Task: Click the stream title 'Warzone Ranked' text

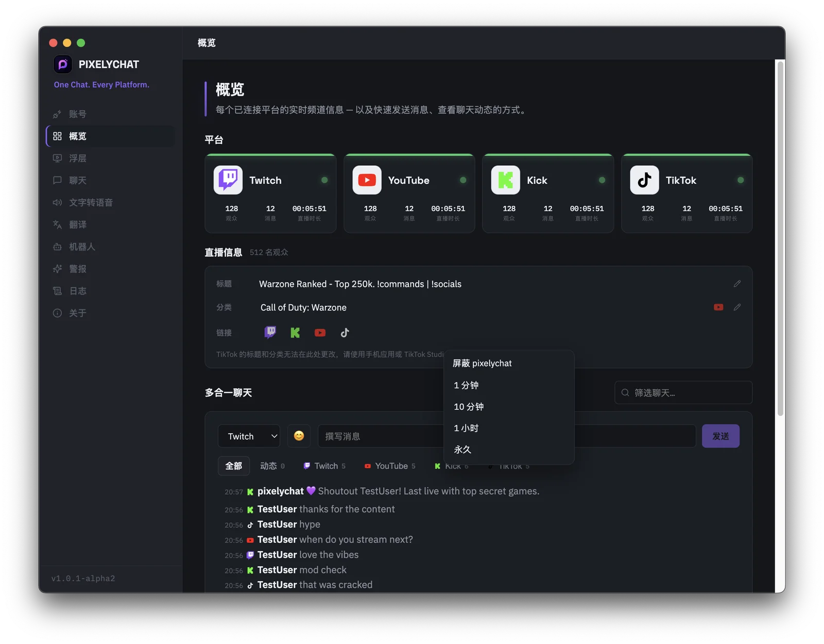Action: 360,284
